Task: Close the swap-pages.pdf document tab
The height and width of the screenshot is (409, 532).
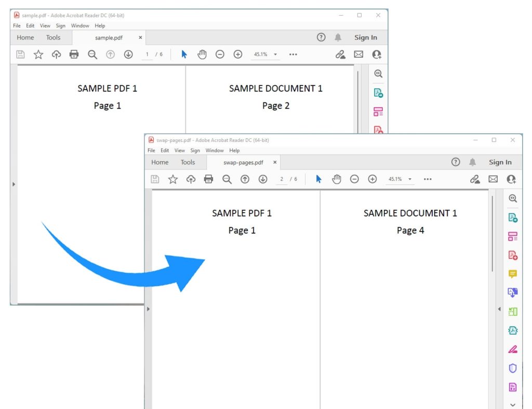Action: pyautogui.click(x=275, y=162)
